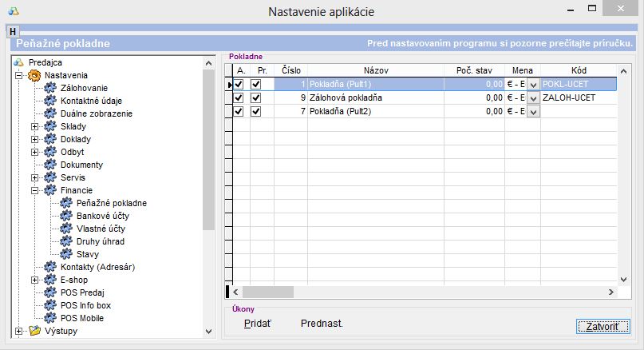Click the Nastavenia orange gear icon

(35, 75)
